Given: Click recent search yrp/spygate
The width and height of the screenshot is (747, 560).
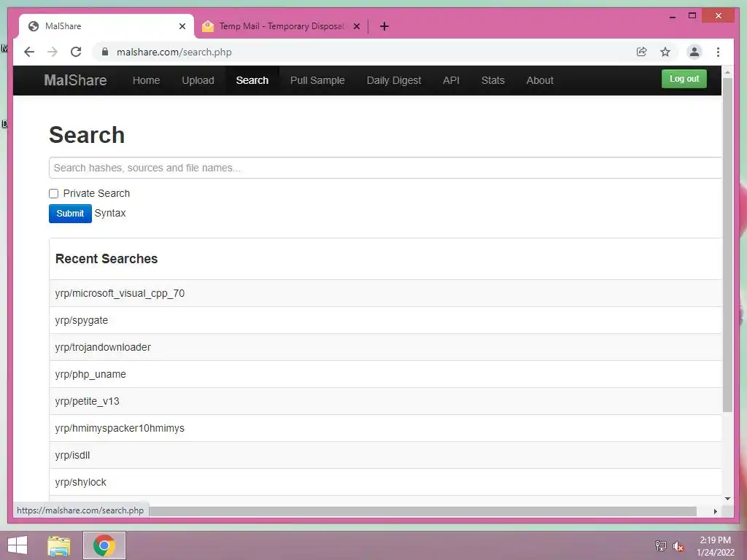Looking at the screenshot, I should (x=82, y=321).
